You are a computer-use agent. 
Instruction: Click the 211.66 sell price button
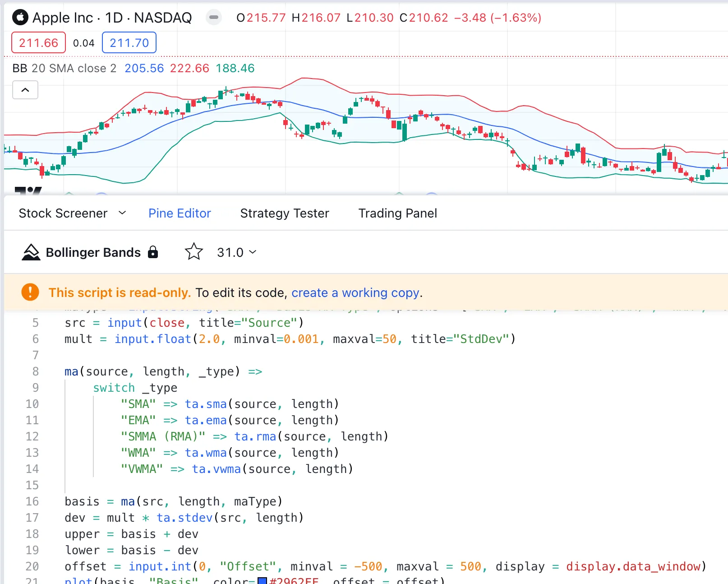38,43
